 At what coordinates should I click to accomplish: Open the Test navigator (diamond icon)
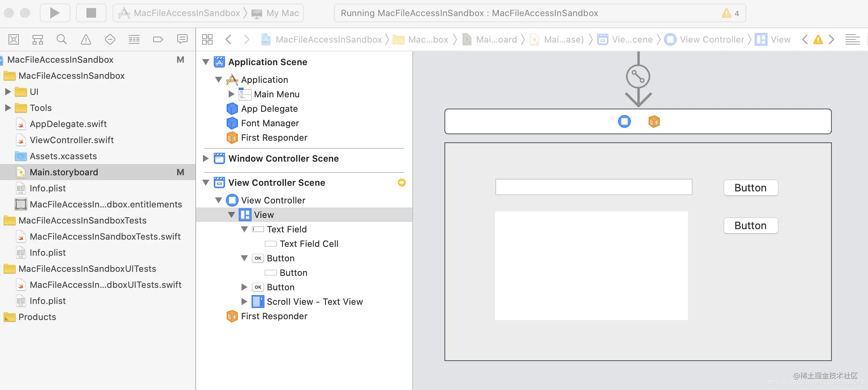pyautogui.click(x=110, y=39)
